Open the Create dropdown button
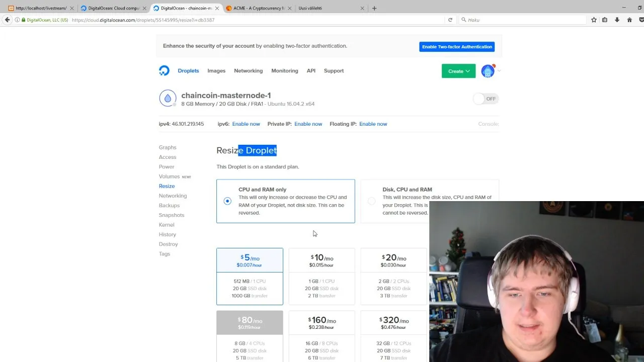This screenshot has width=644, height=362. pos(458,71)
